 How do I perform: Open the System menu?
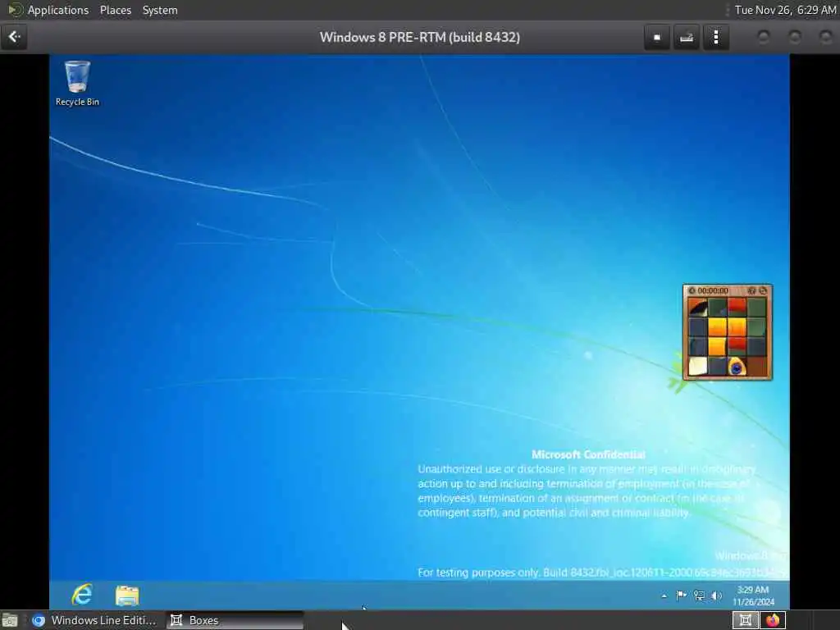coord(160,10)
